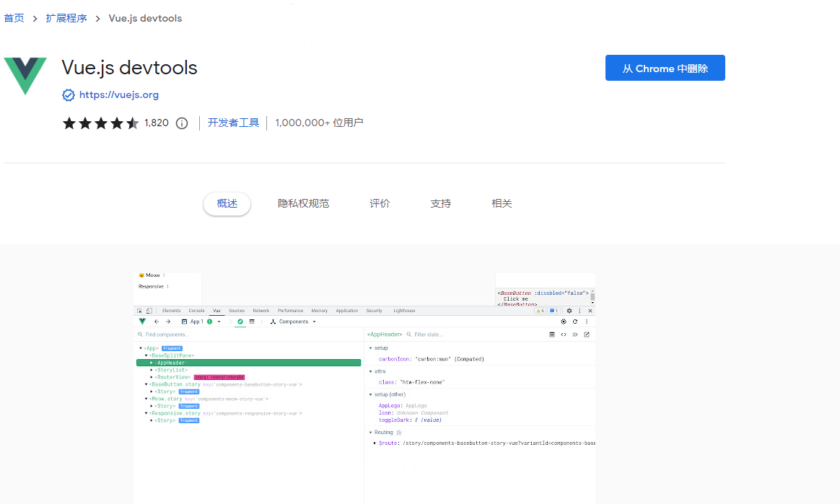Viewport: 840px width, 504px height.
Task: Click the blue messages badge showing 1
Action: pyautogui.click(x=554, y=311)
